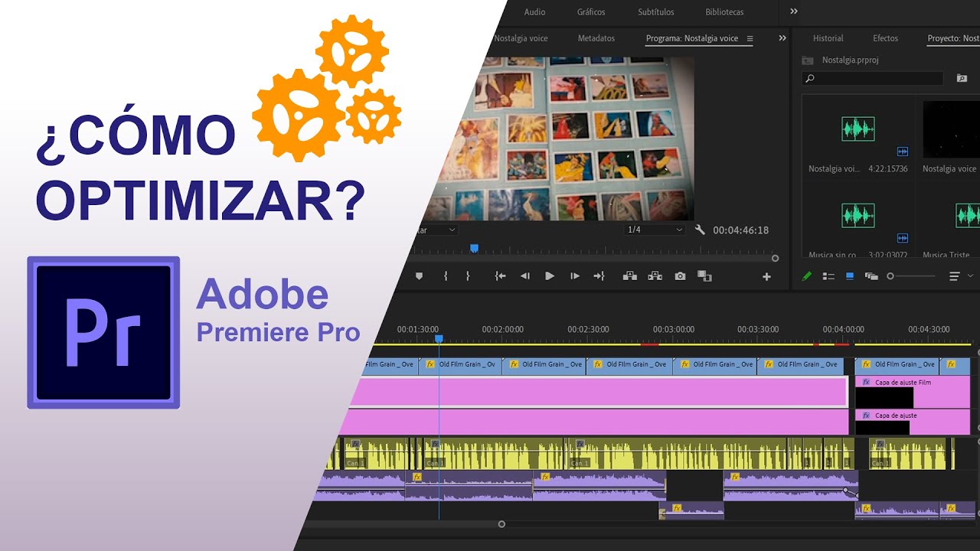Viewport: 980px width, 551px height.
Task: Click the Mark In bracket button
Action: pos(446,276)
